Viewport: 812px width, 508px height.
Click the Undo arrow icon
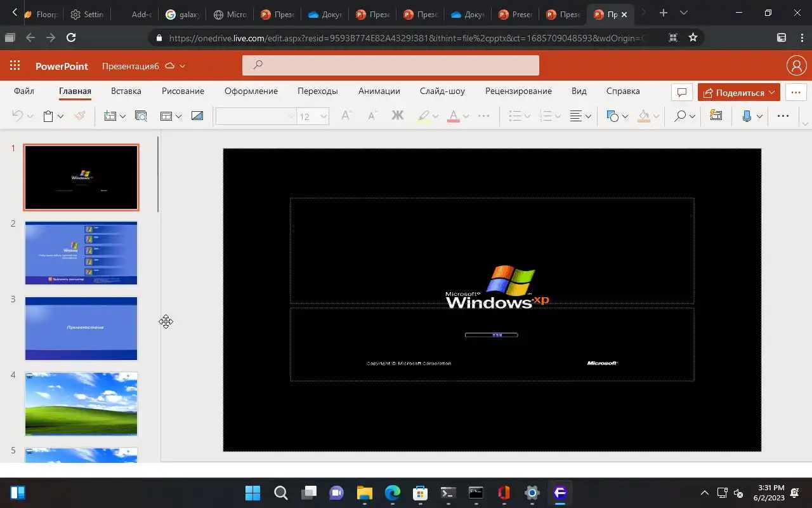18,116
